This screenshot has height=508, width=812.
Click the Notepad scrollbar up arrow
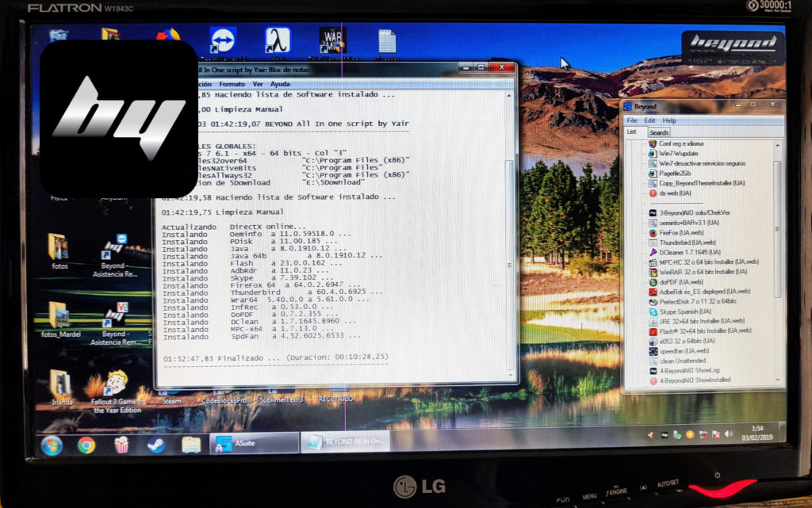(510, 96)
